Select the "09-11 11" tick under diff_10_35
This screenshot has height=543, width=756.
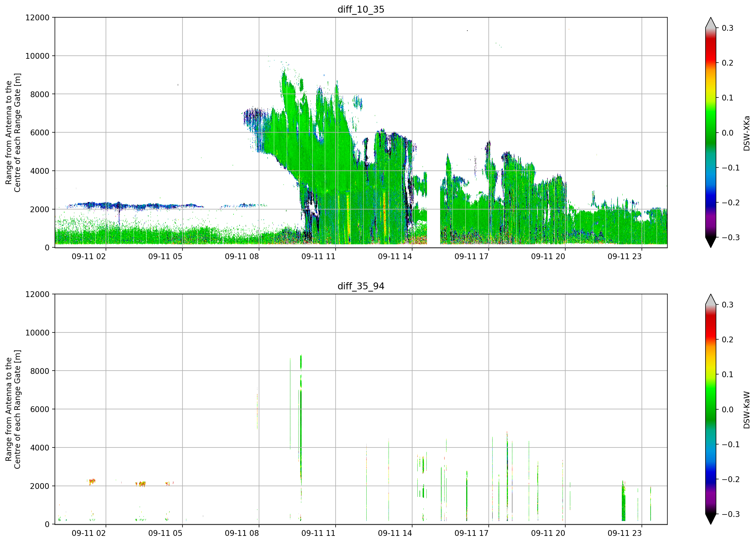[x=318, y=256]
